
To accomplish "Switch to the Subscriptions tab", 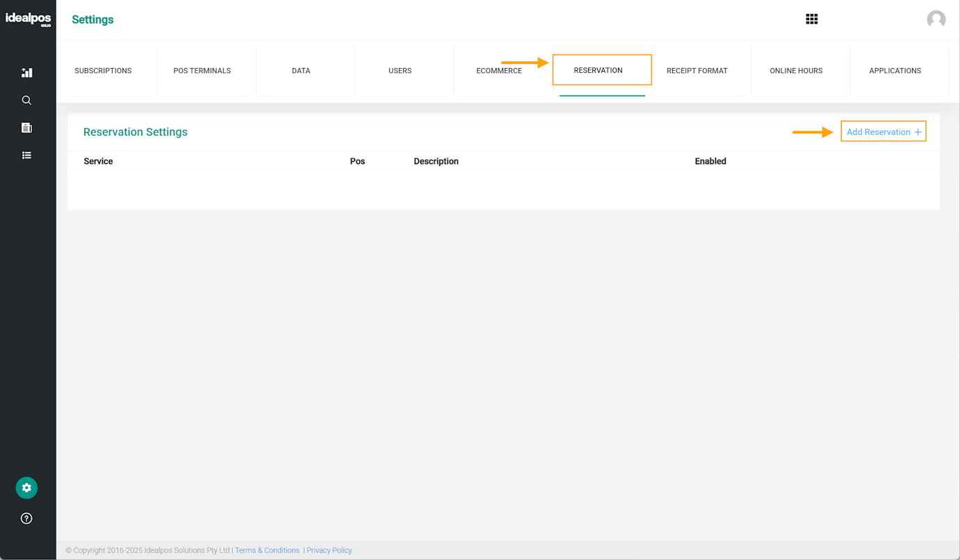I will click(x=103, y=71).
